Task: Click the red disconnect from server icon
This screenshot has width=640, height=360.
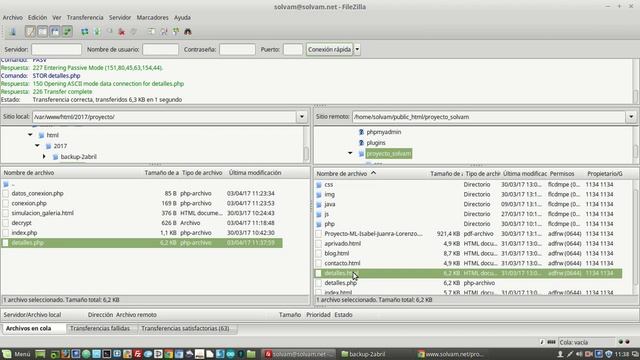Action: pos(122,31)
